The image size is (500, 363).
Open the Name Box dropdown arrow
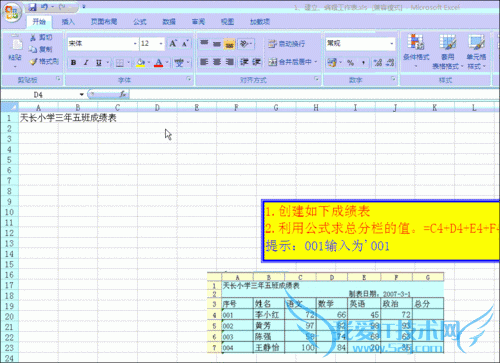[x=81, y=95]
